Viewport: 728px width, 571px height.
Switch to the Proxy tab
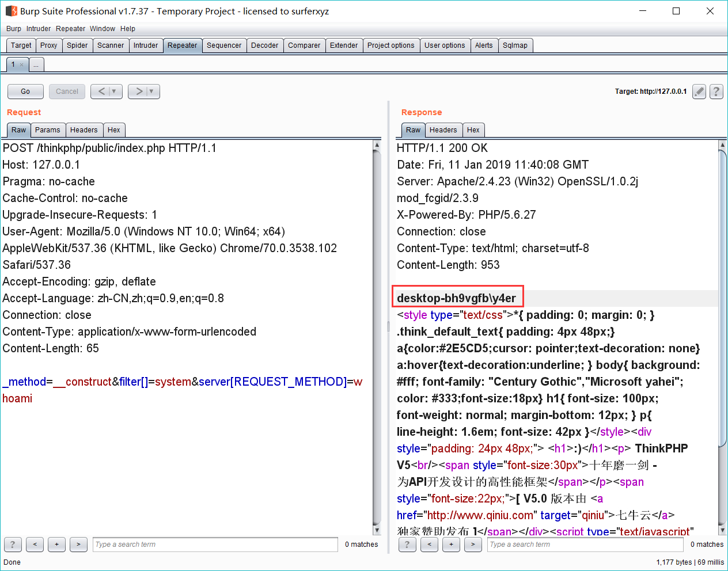[49, 45]
